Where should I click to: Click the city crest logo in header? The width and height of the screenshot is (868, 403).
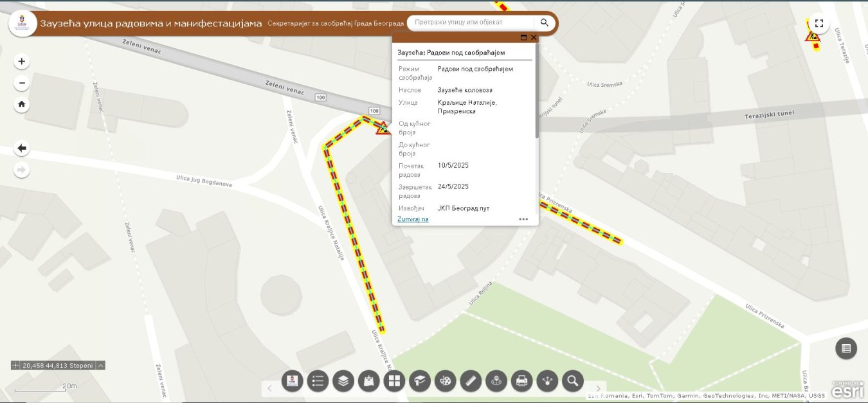coord(22,23)
